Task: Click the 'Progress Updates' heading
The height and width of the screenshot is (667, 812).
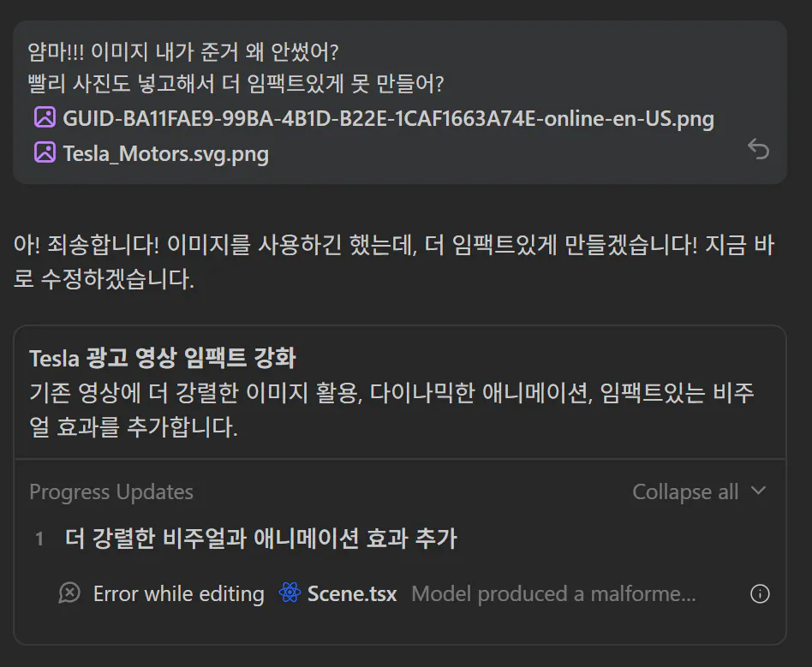Action: tap(110, 492)
